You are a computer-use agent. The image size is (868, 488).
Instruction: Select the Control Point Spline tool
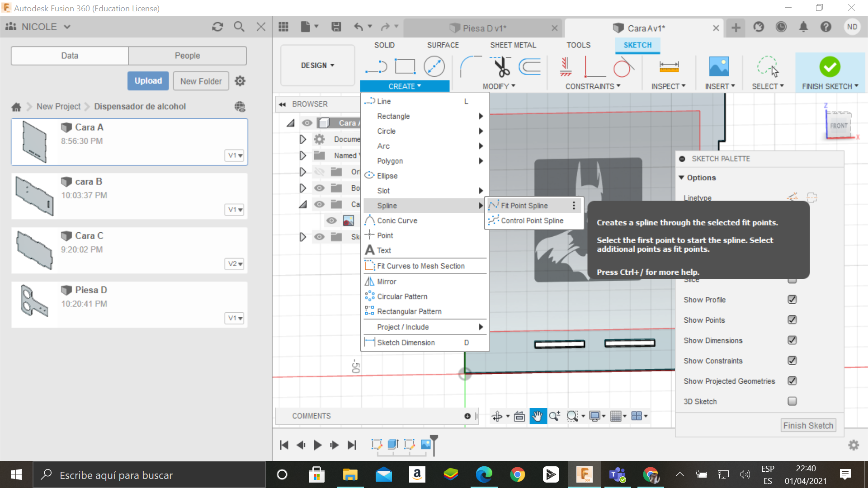pos(531,221)
